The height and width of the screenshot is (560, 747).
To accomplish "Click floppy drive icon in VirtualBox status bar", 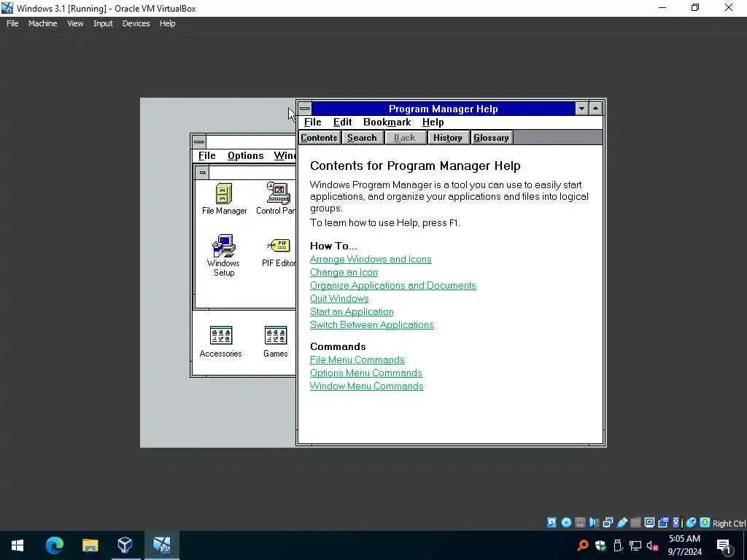I will (580, 523).
